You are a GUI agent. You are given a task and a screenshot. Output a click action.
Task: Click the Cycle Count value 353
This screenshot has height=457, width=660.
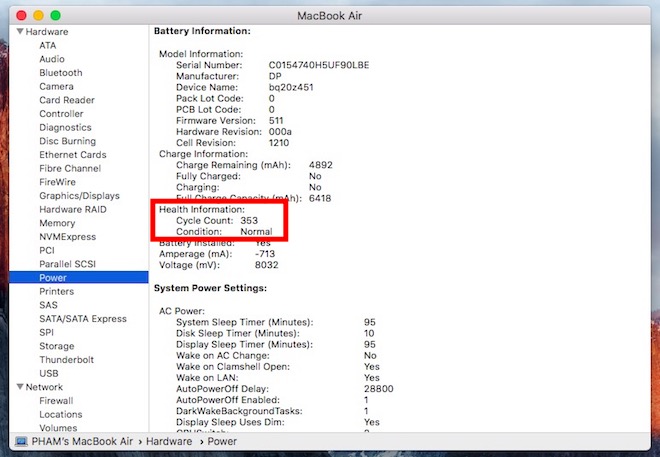(249, 221)
